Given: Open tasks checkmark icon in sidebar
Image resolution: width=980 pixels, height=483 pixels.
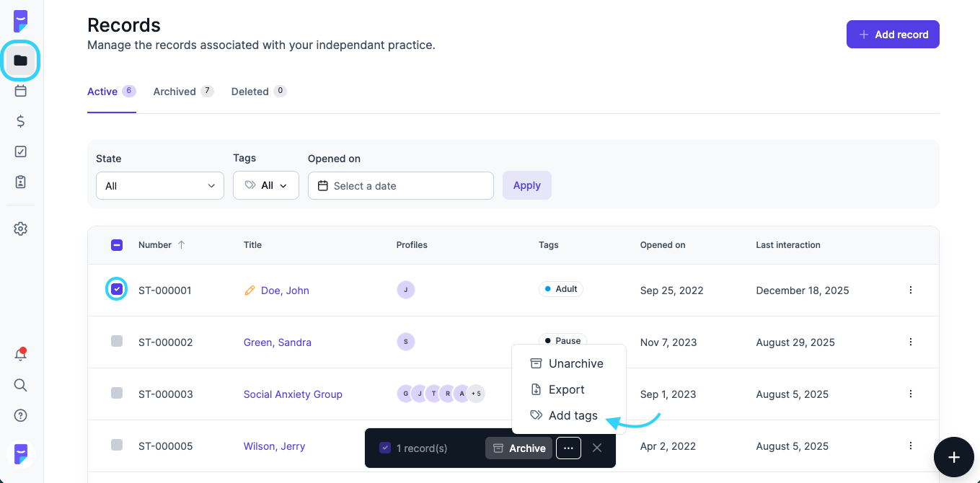Looking at the screenshot, I should click(21, 151).
